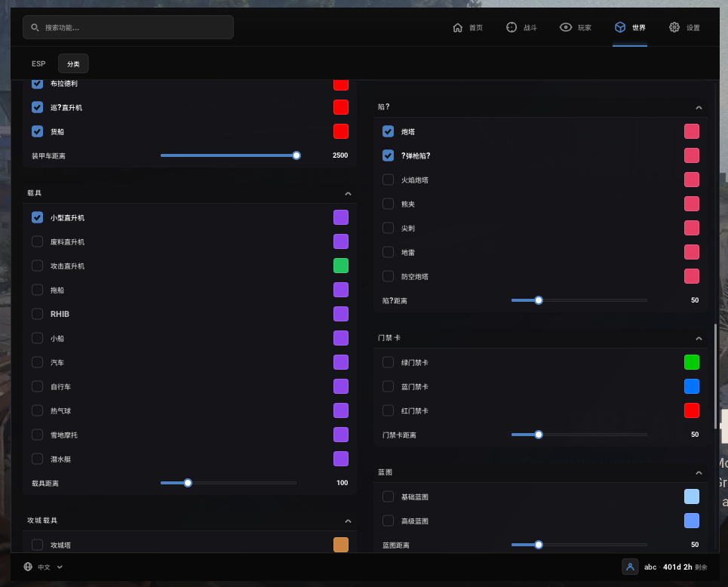Open the purple swatch for 热气球
Viewport: 728px width, 587px height.
(341, 410)
